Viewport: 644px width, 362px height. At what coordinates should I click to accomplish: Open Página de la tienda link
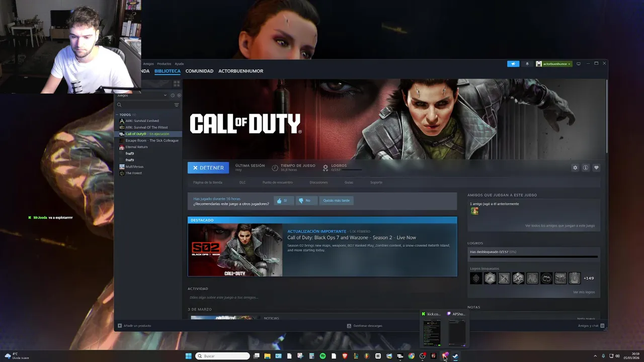[x=208, y=183]
